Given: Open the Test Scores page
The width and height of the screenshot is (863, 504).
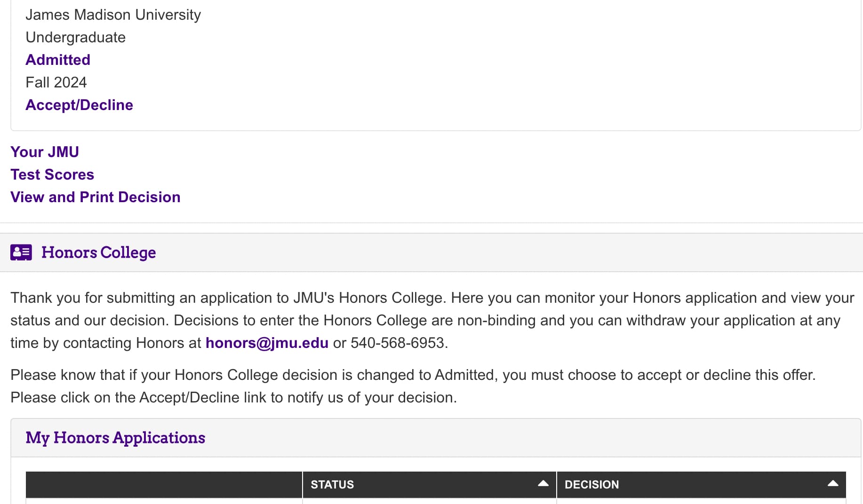Looking at the screenshot, I should click(x=52, y=174).
